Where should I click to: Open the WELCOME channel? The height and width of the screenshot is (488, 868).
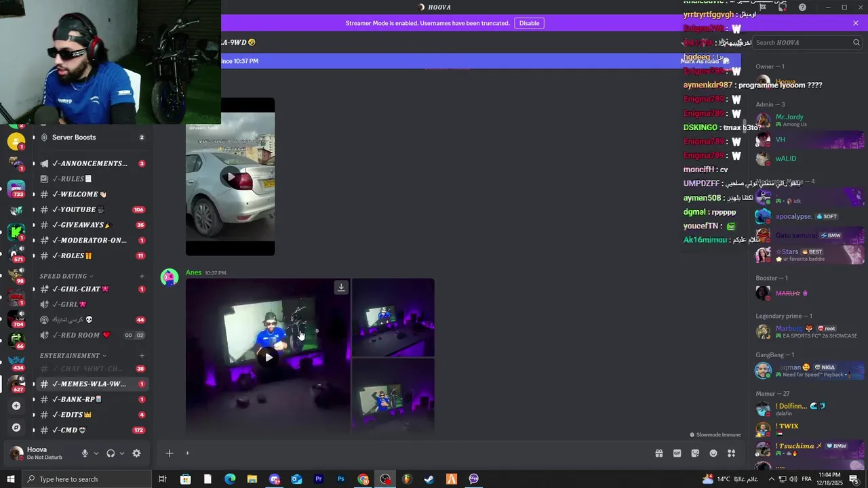click(x=92, y=194)
